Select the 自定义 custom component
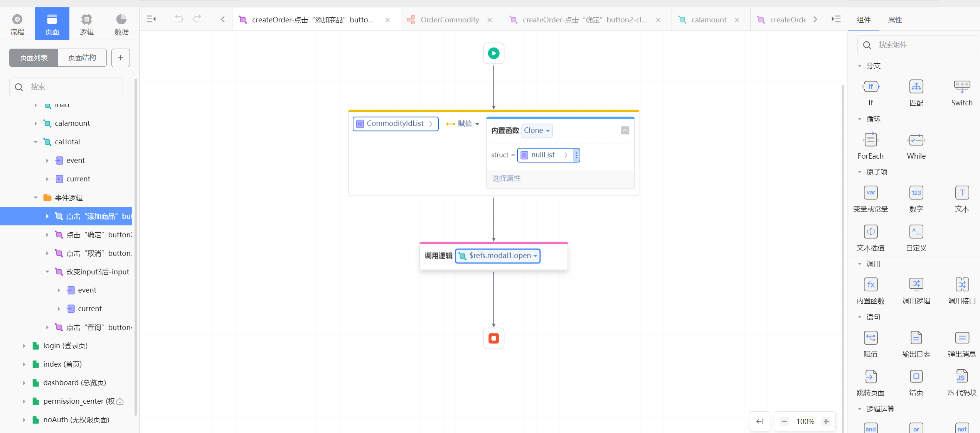 point(916,238)
